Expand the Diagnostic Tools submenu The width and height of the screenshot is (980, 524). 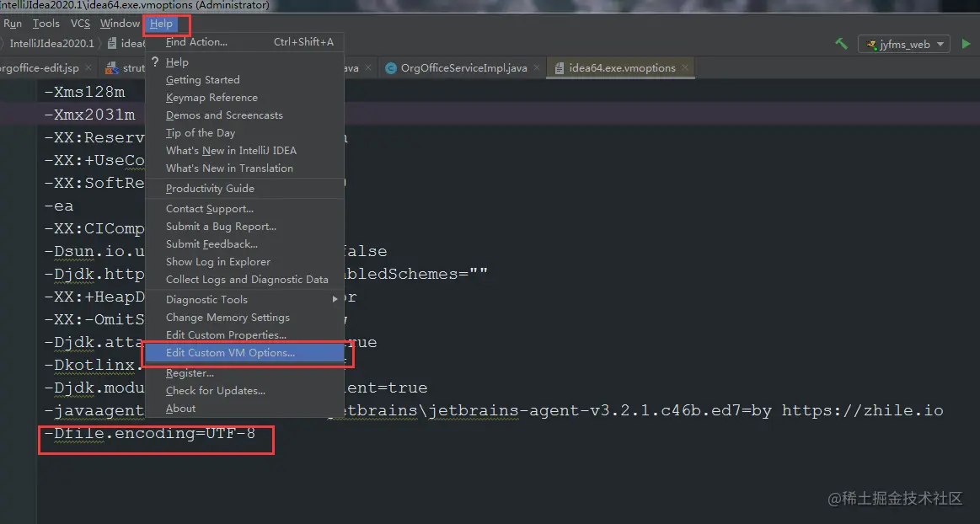tap(244, 300)
